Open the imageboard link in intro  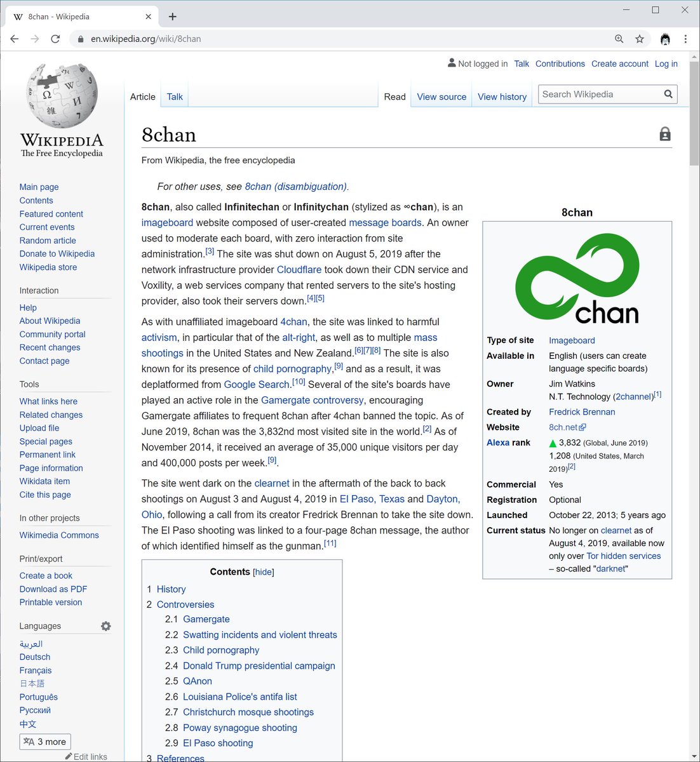coord(167,222)
